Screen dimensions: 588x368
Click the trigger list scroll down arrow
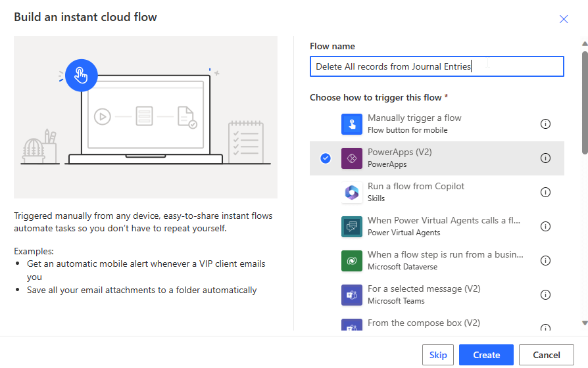tap(584, 323)
